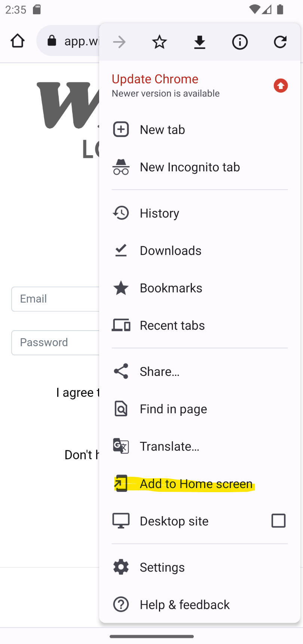Screen dimensions: 303x644
Task: Open Bookmarks from the menu
Action: pyautogui.click(x=200, y=288)
